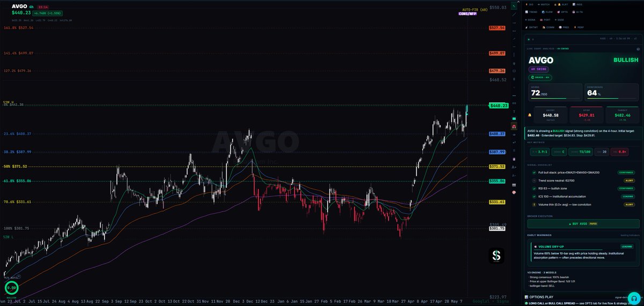
Task: Decrease font size with A- icon
Action: pyautogui.click(x=514, y=176)
